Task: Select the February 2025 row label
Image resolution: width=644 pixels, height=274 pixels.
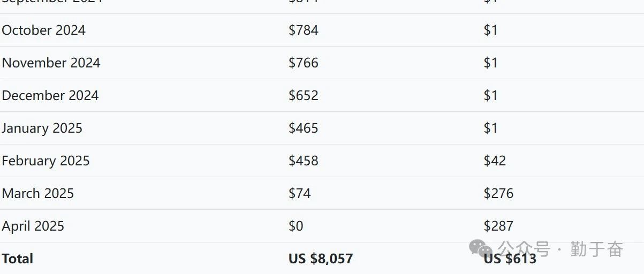Action: [x=46, y=161]
